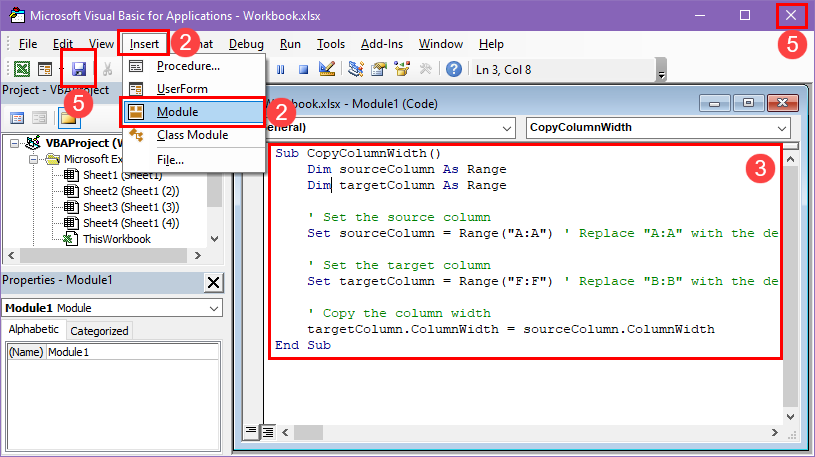The width and height of the screenshot is (815, 457).
Task: Click the Ln 3, Col 8 position indicator
Action: (504, 70)
